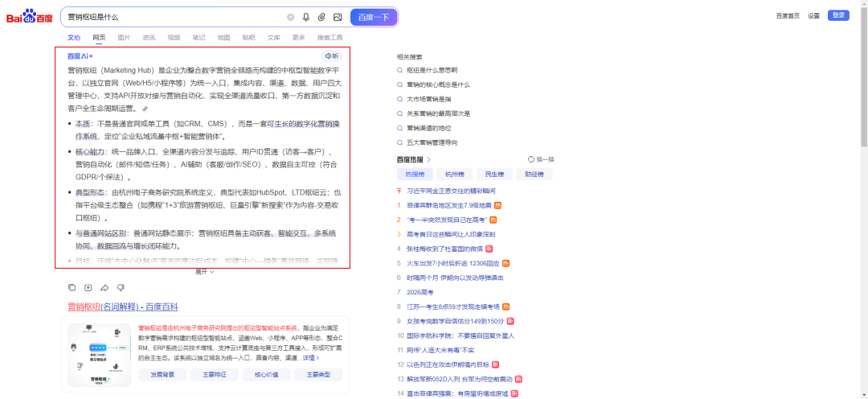Switch to the 图片 tab
868x399 pixels.
[124, 38]
